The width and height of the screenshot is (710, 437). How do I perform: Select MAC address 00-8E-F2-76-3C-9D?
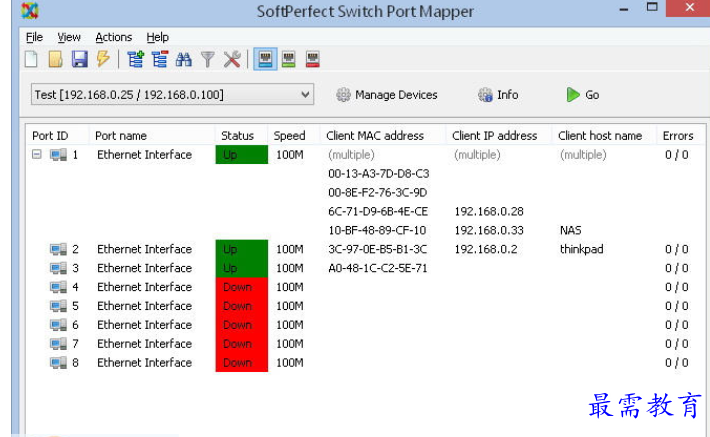pos(378,192)
